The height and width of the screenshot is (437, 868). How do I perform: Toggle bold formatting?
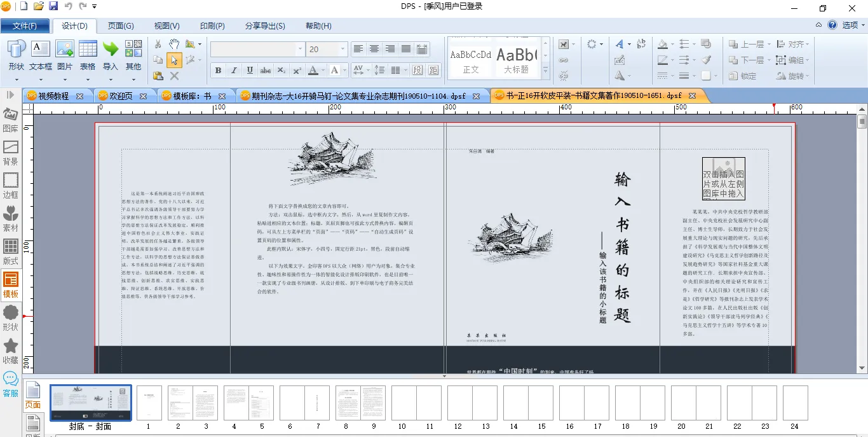(x=218, y=70)
